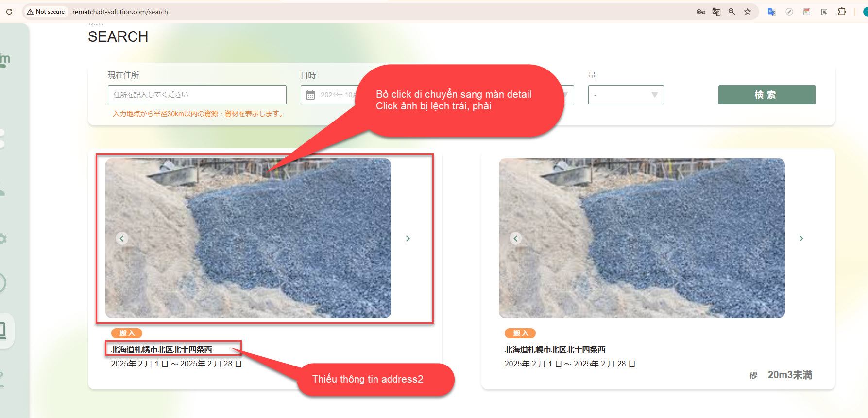Click the settings gear in the left sidebar
This screenshot has height=418, width=868.
click(x=3, y=239)
